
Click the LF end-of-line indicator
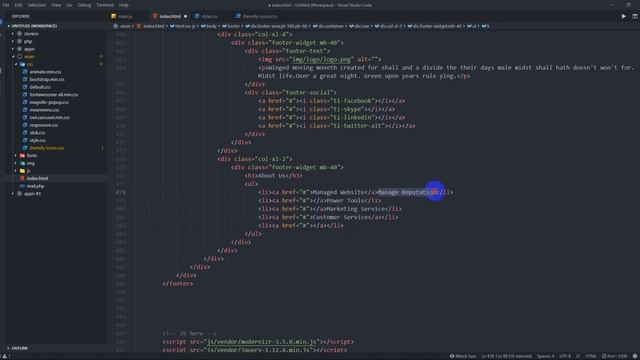[x=578, y=356]
